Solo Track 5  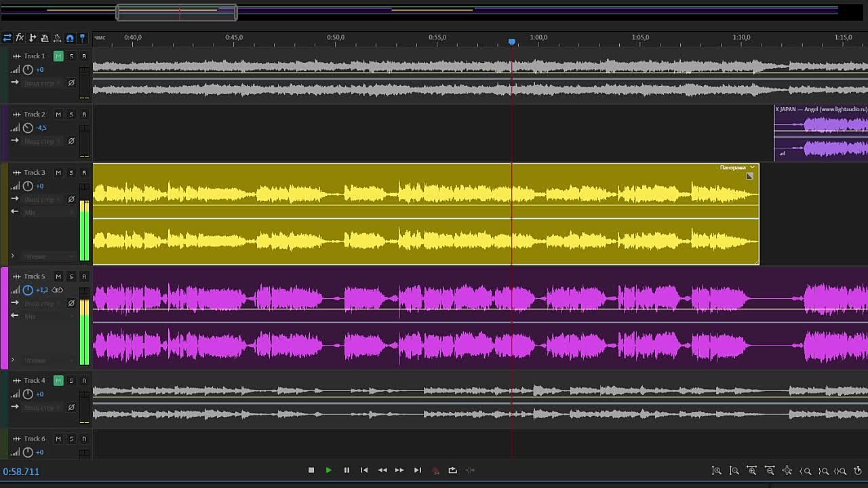(71, 277)
